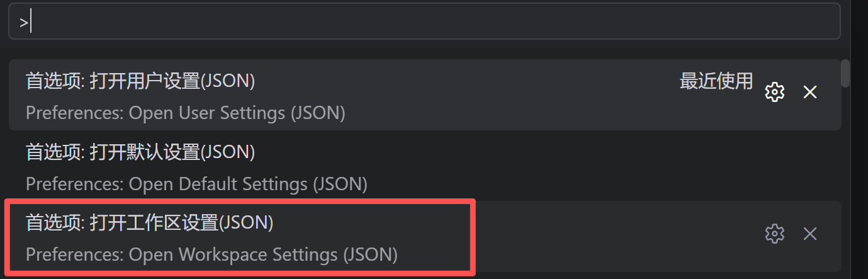The width and height of the screenshot is (868, 279).
Task: Choose Preferences: Open User Settings (JSON) subtitle
Action: (x=185, y=113)
